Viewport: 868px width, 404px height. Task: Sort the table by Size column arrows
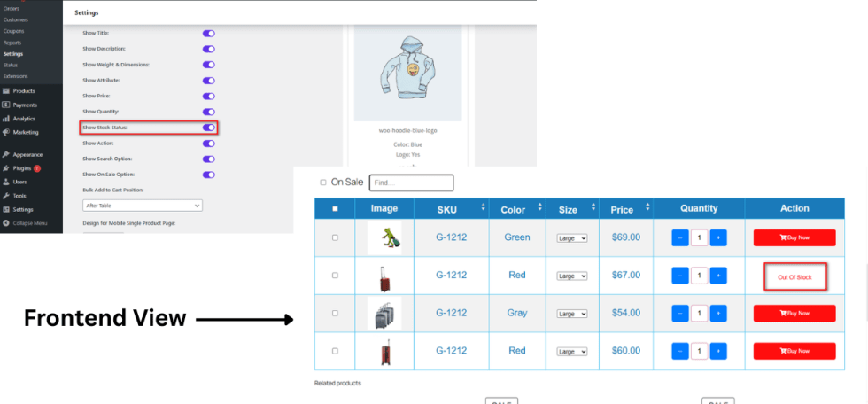click(593, 207)
